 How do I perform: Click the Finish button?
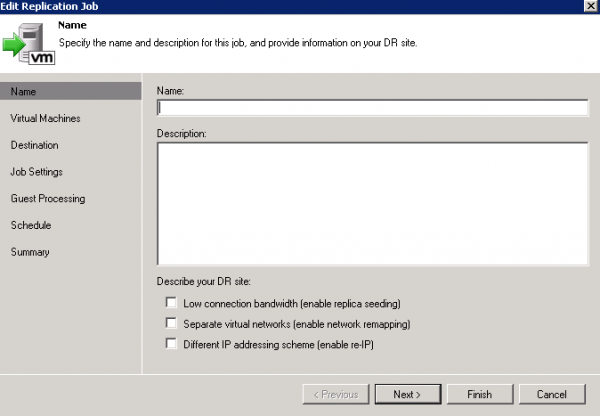470,394
